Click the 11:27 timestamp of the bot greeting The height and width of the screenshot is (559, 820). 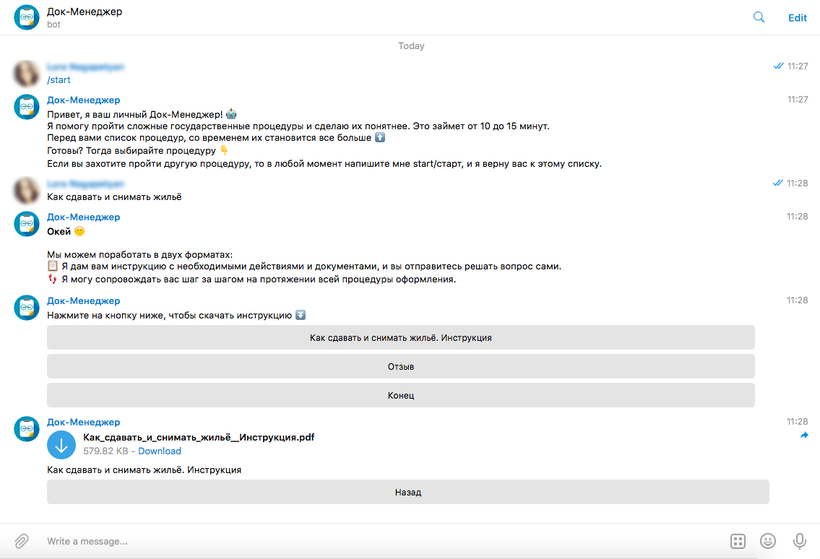[x=798, y=99]
